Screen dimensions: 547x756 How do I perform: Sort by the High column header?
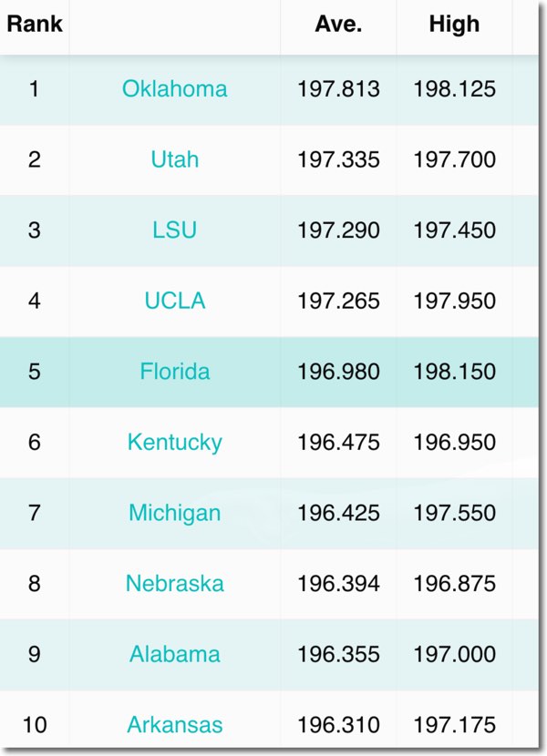click(454, 25)
